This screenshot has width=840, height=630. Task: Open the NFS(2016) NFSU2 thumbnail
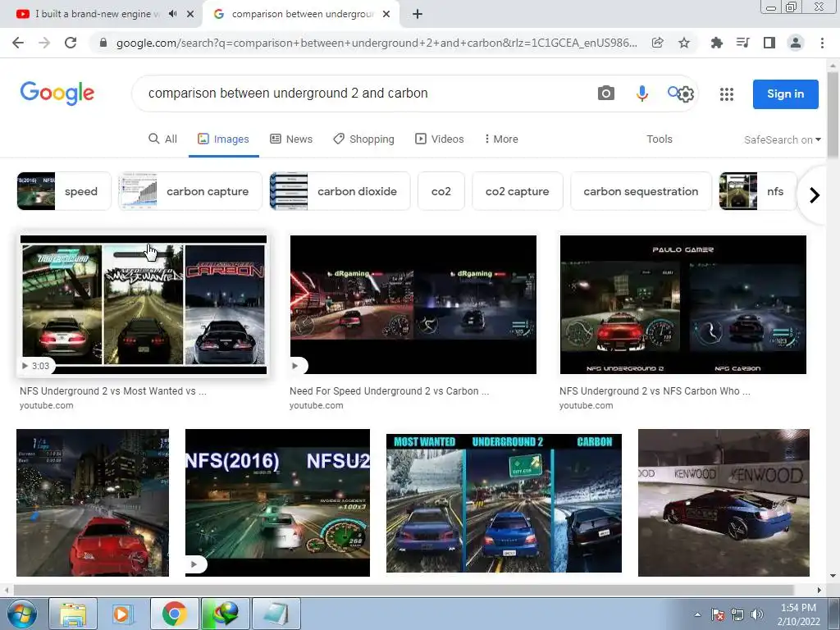pyautogui.click(x=277, y=503)
